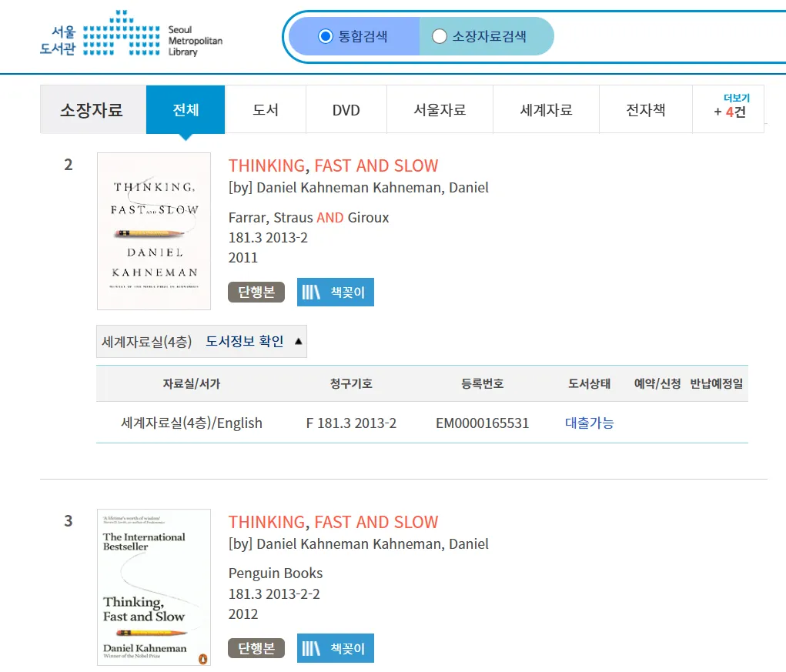The image size is (786, 672).
Task: Click the 단행본 badge for result 3
Action: [x=256, y=648]
